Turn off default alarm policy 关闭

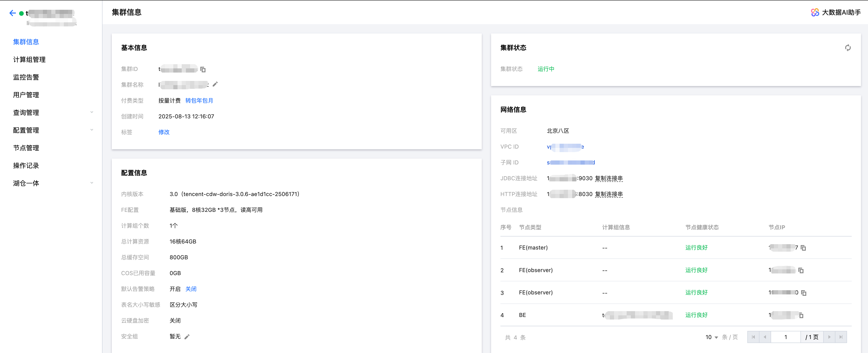(191, 289)
